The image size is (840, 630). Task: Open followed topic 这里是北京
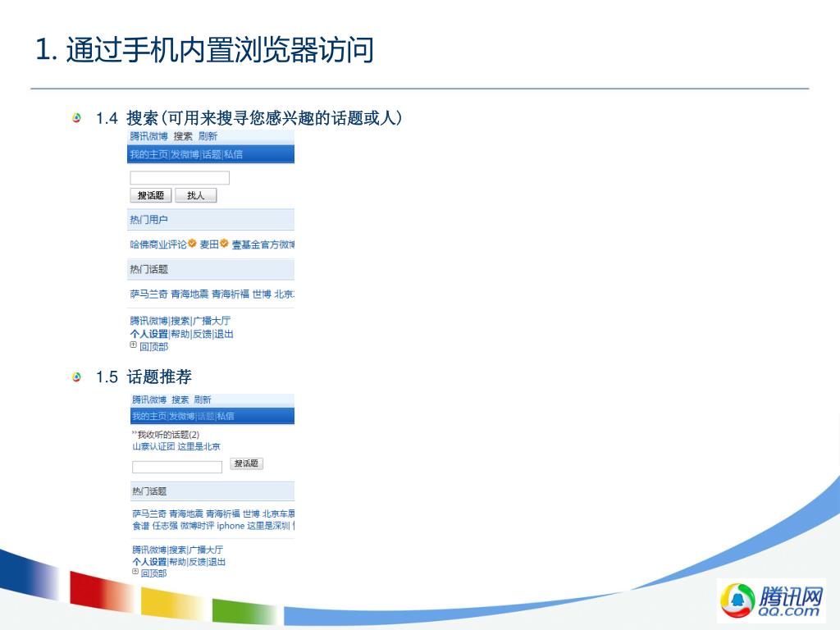(199, 447)
